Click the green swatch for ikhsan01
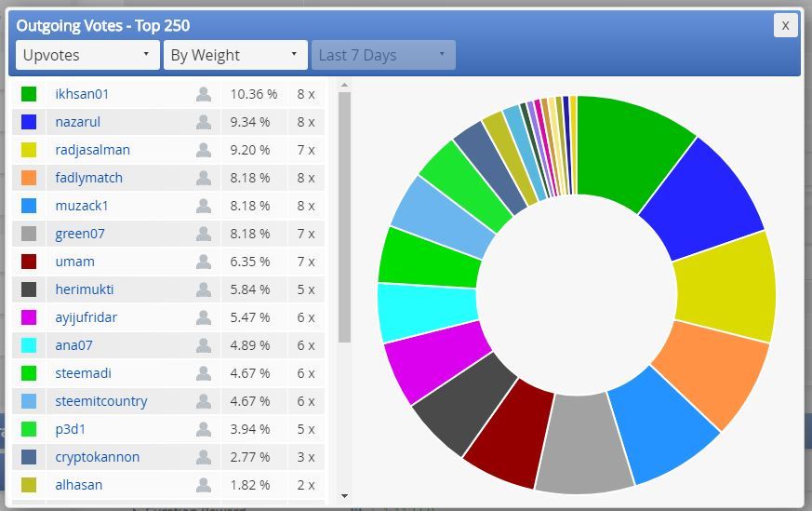Screen dimensions: 812x511 click(29, 94)
